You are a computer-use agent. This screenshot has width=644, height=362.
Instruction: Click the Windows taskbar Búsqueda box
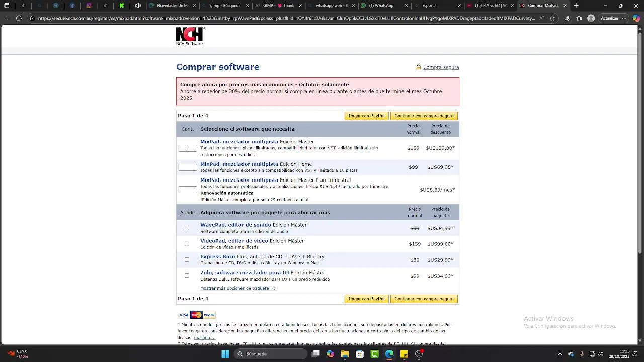point(271,354)
